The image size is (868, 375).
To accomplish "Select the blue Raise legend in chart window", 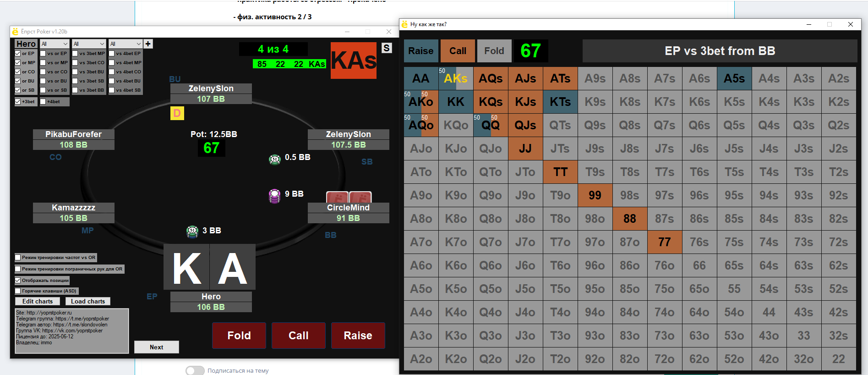I will pos(421,51).
